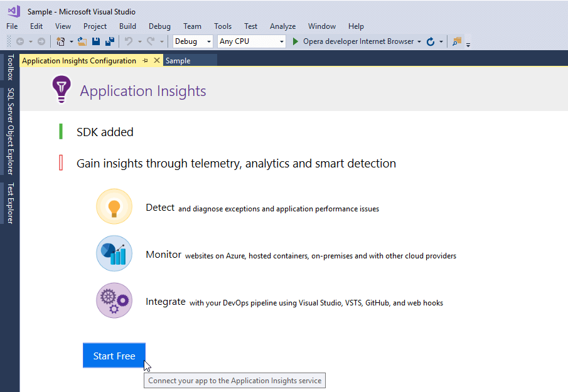
Task: Open the Toolbox side panel
Action: (x=10, y=67)
